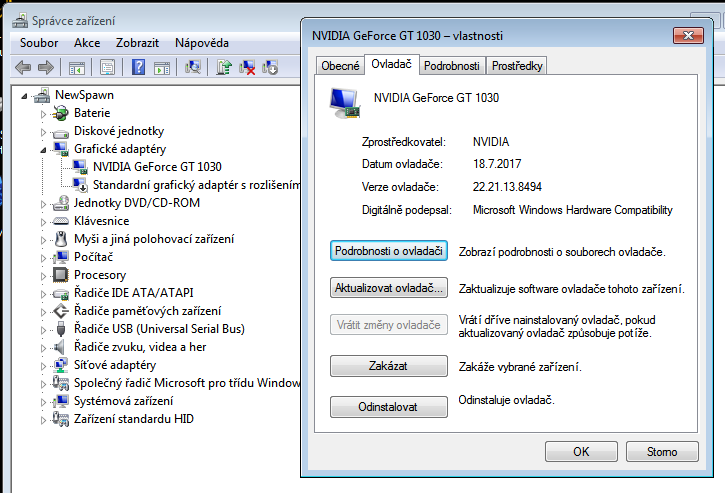725x493 pixels.
Task: Click the Správce zařízení title bar icon
Action: tap(20, 20)
